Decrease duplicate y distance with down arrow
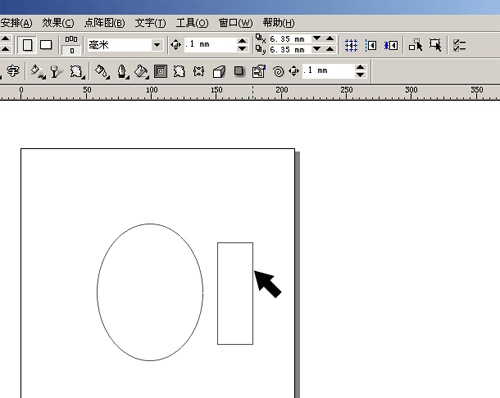This screenshot has width=500, height=398. click(x=317, y=49)
